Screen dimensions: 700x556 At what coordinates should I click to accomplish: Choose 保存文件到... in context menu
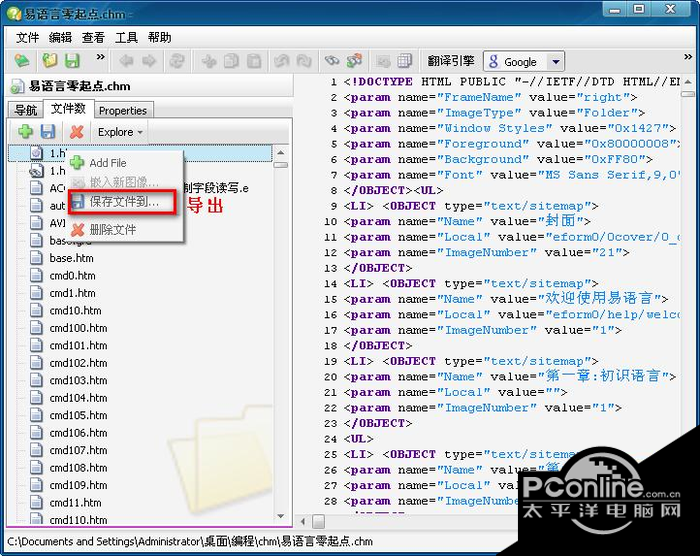122,202
